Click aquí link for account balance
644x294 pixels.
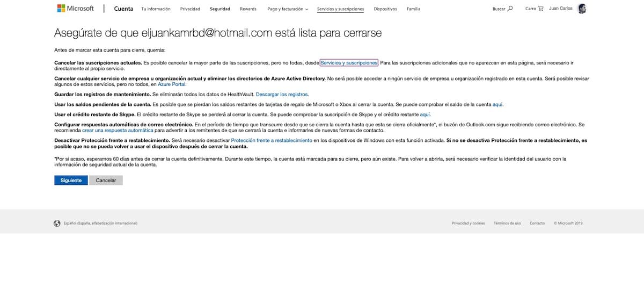(x=497, y=104)
